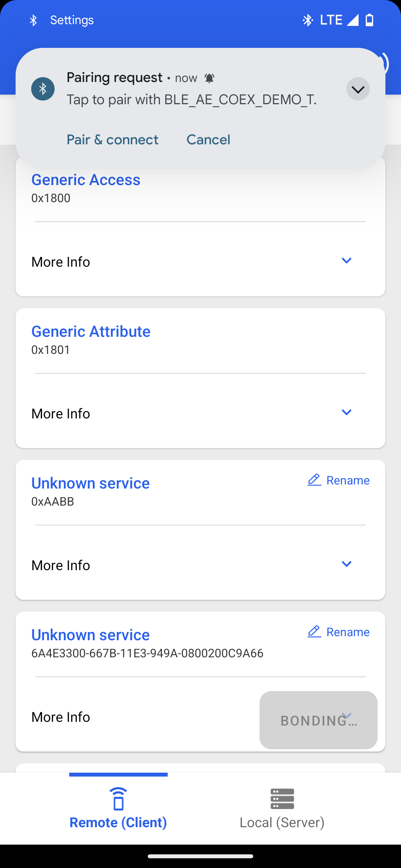Tap Pair & connect in notification
Screen dimensions: 401x868
click(x=113, y=140)
